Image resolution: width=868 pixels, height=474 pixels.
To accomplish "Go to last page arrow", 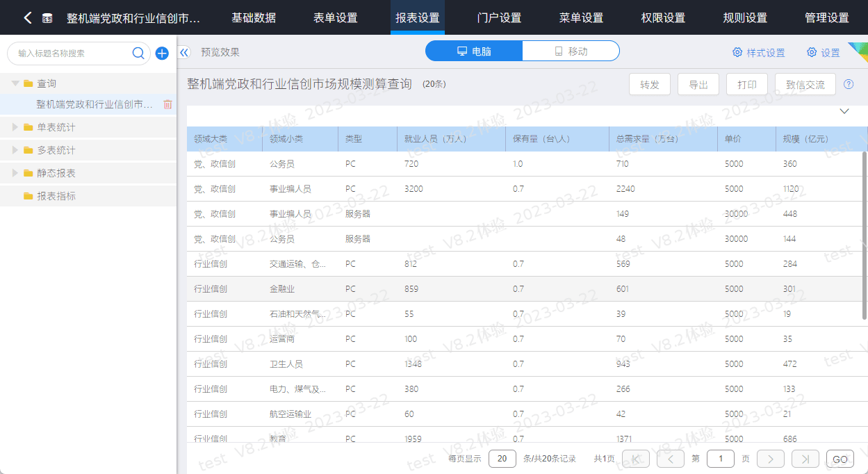I will point(805,459).
